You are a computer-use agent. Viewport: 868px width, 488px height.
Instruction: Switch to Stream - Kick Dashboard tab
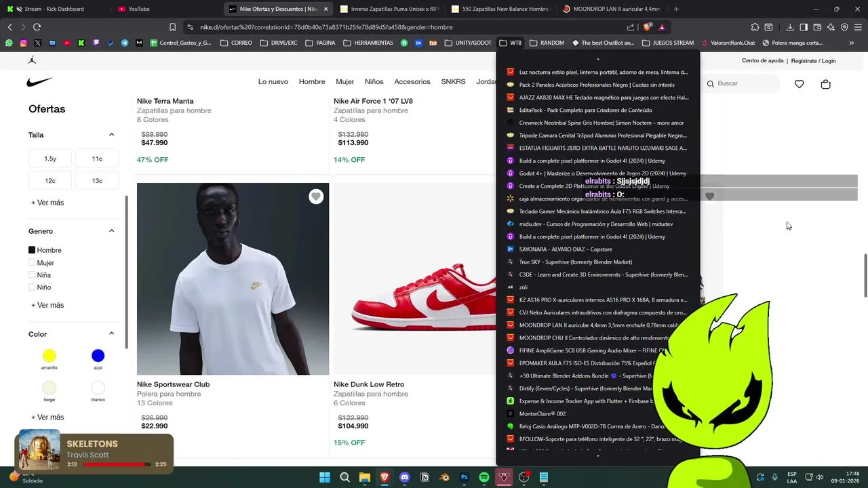pos(54,9)
